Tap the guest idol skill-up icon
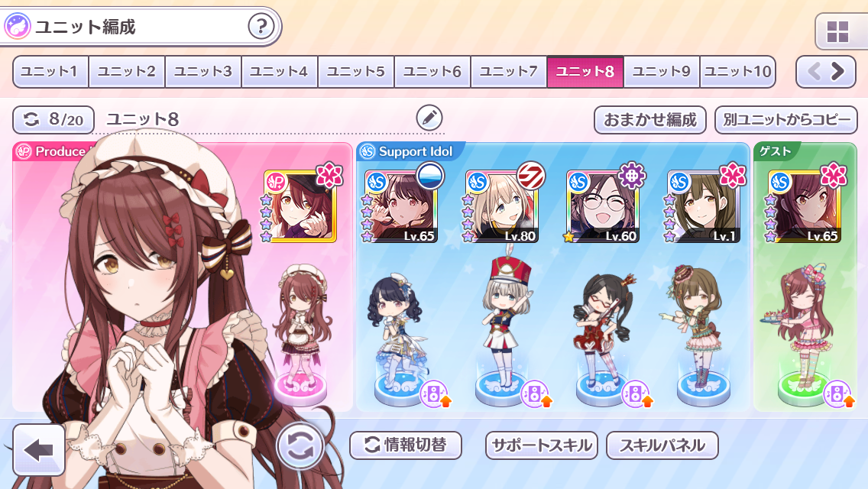 pos(839,393)
